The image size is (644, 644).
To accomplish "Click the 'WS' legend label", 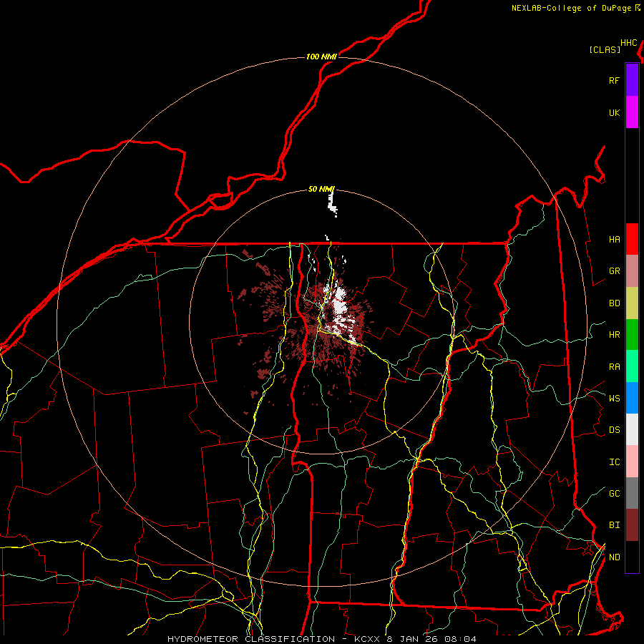I will [x=614, y=399].
